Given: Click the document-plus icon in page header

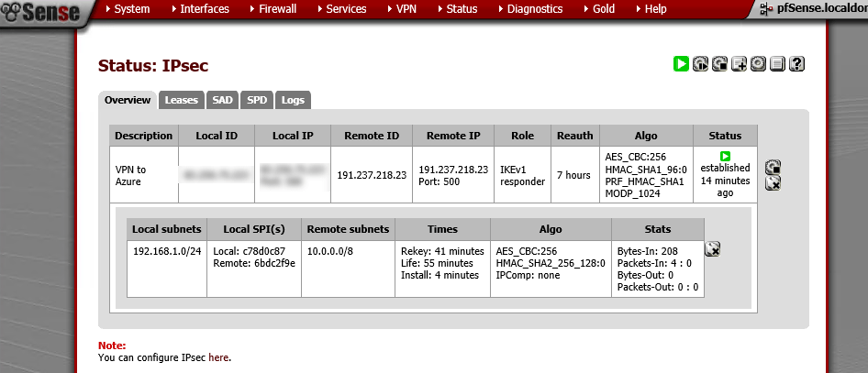Looking at the screenshot, I should click(x=739, y=64).
